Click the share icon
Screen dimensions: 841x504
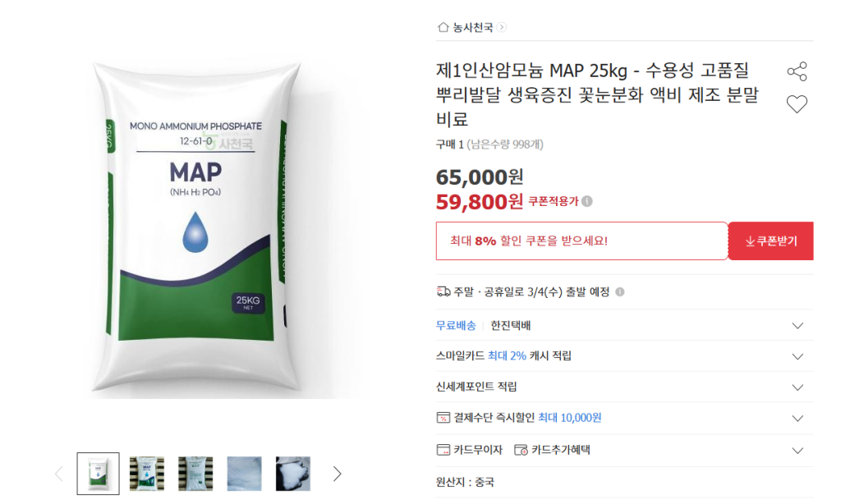click(x=797, y=71)
